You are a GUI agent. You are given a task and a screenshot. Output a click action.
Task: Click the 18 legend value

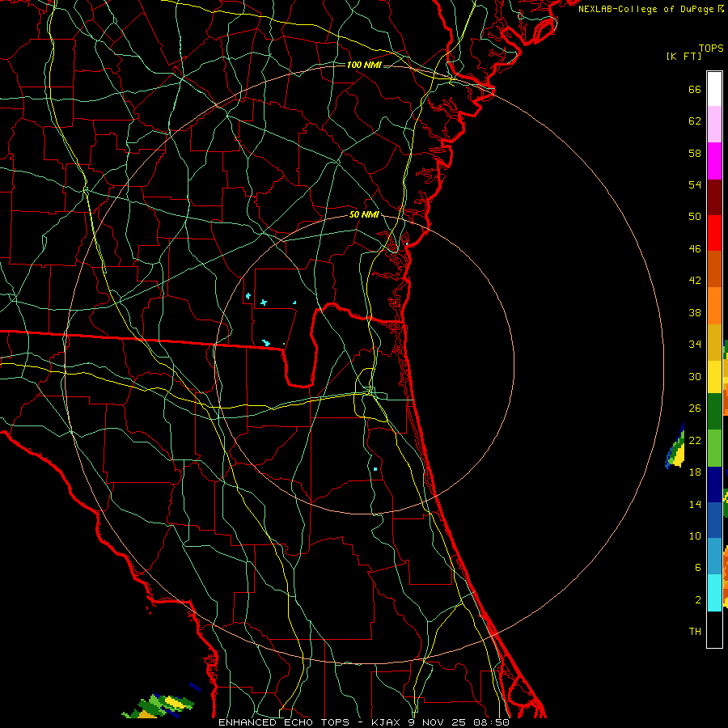(695, 472)
